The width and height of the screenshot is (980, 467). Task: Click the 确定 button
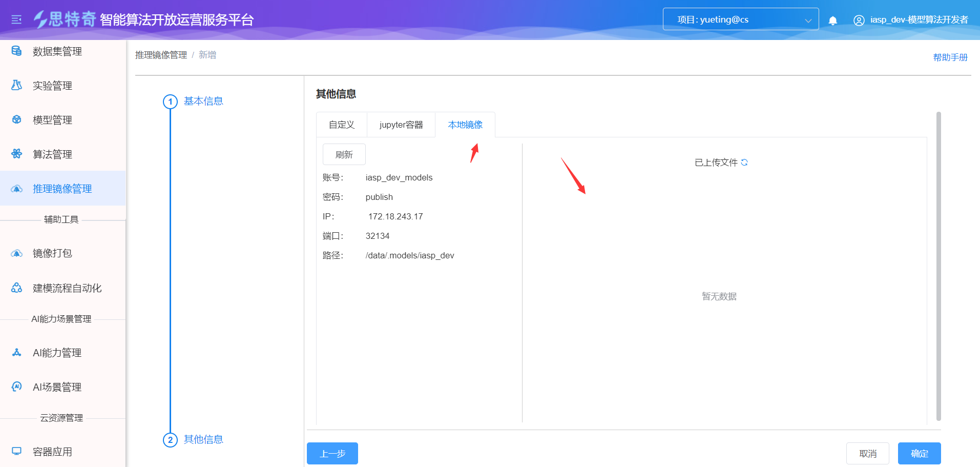pyautogui.click(x=920, y=454)
